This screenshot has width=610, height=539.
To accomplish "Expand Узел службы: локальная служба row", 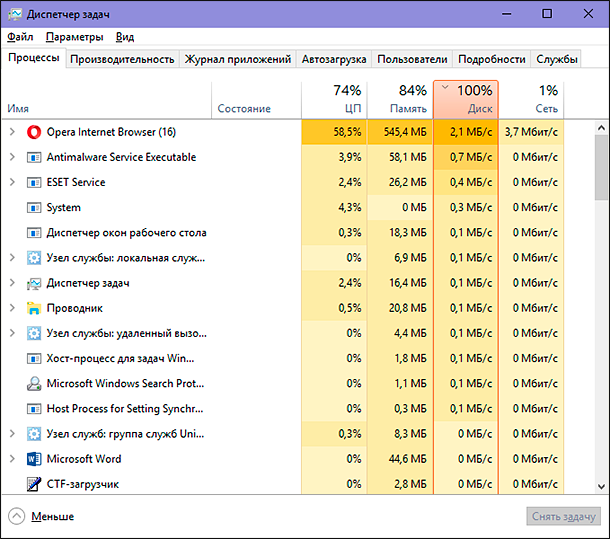I will (12, 258).
